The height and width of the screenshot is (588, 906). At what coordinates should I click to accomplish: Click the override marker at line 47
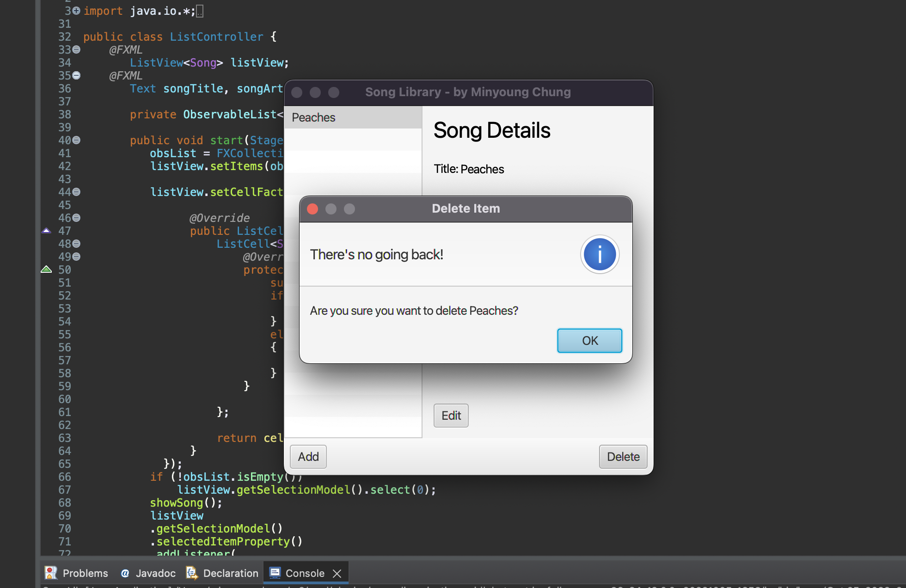pos(46,231)
